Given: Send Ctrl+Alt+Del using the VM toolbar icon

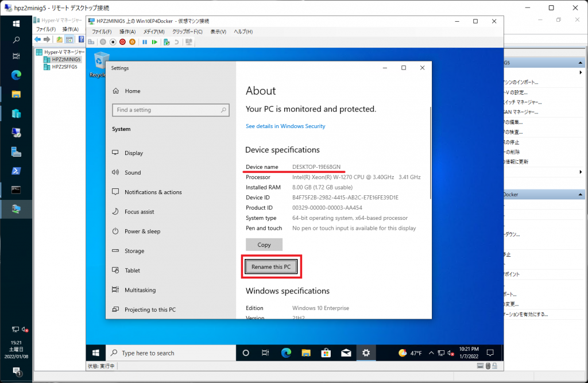Looking at the screenshot, I should (x=91, y=42).
